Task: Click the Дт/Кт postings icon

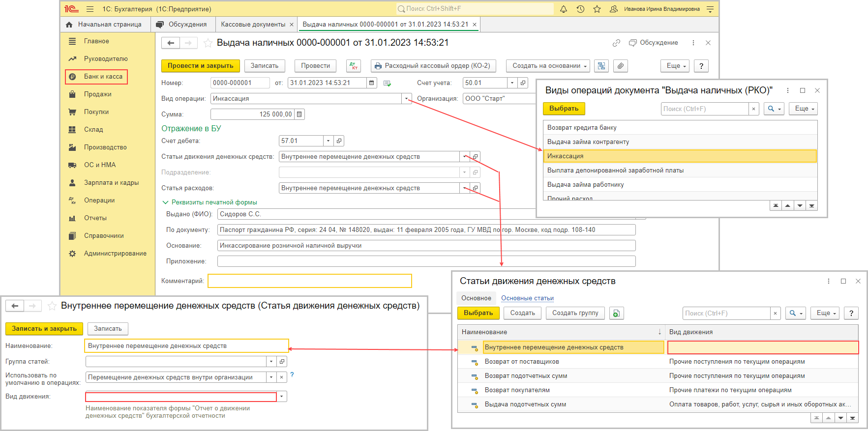Action: (x=354, y=66)
